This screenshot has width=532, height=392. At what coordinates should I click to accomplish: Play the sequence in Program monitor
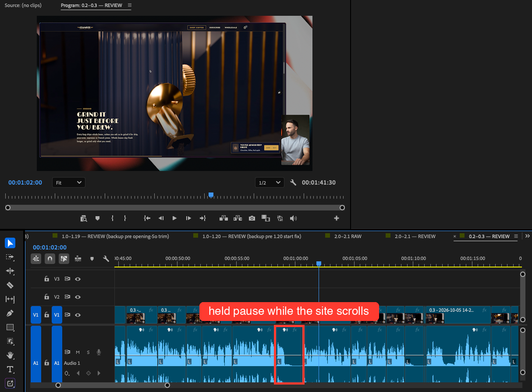[174, 218]
